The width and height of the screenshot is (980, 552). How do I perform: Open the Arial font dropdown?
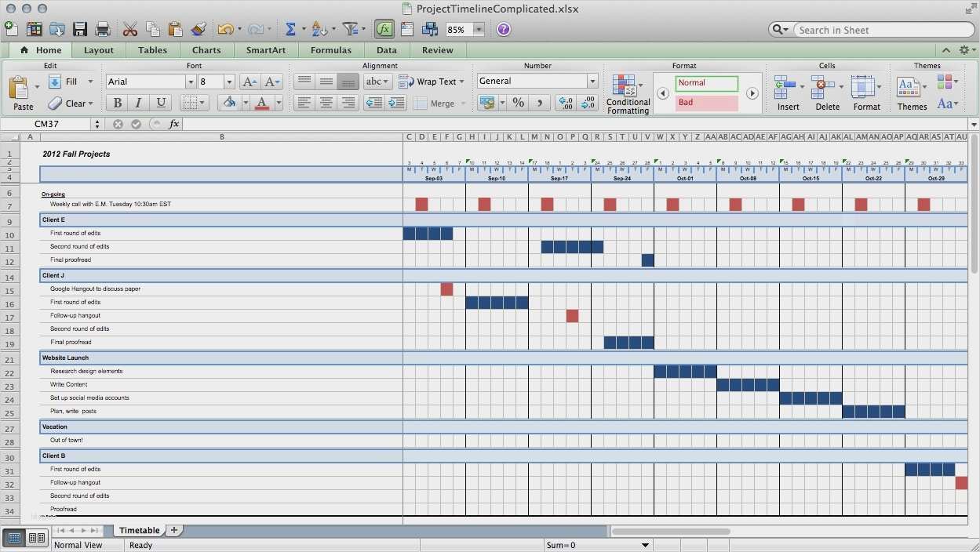(191, 81)
